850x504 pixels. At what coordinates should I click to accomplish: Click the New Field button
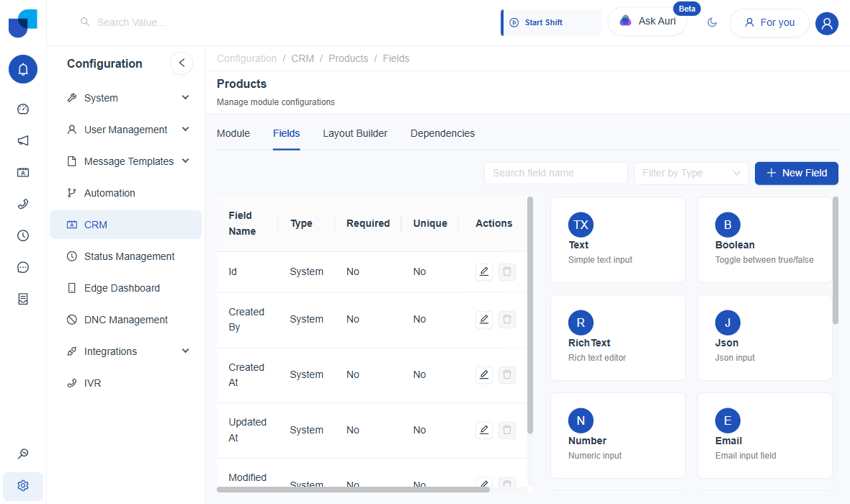tap(796, 173)
